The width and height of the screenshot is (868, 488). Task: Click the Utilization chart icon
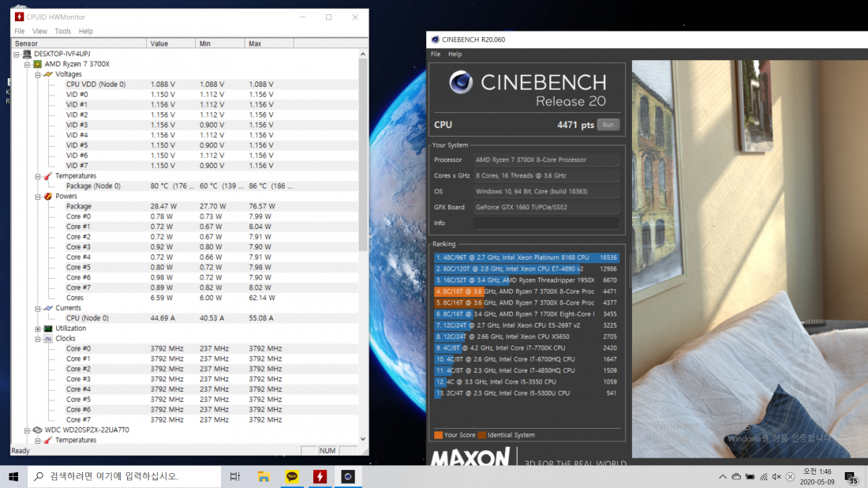[x=48, y=328]
